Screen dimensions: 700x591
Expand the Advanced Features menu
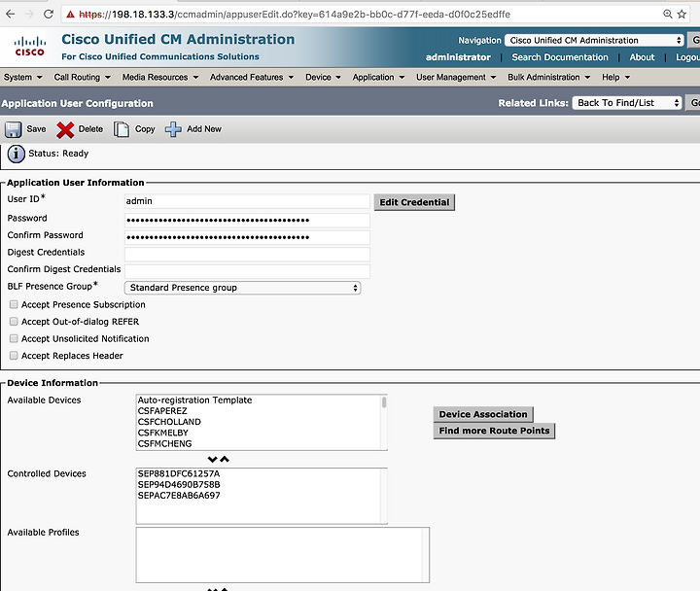(x=252, y=77)
